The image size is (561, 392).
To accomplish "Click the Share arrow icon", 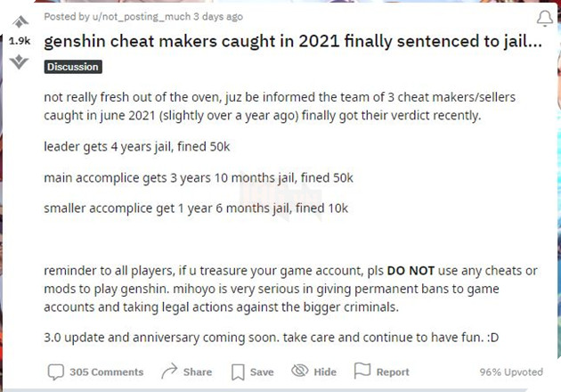I will coord(169,372).
